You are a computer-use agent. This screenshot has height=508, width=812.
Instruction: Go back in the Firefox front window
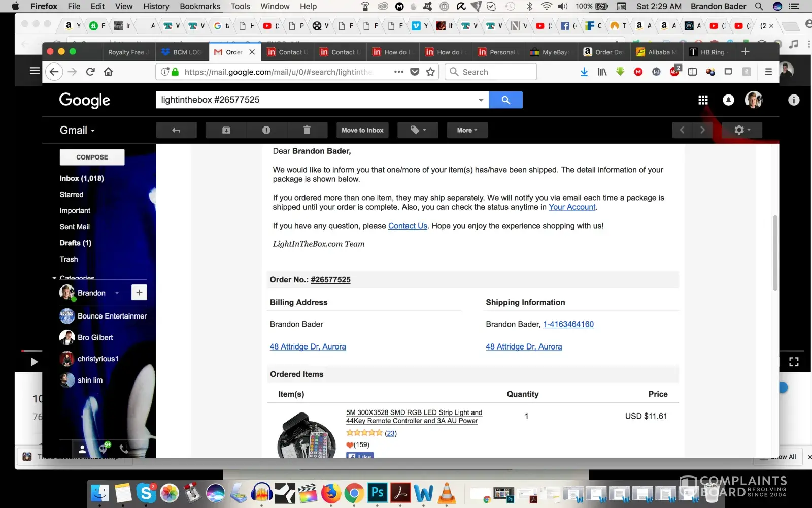[x=54, y=72]
